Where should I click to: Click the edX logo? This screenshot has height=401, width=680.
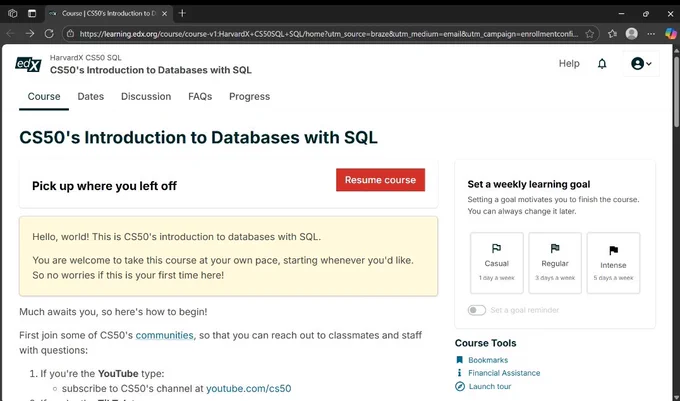pyautogui.click(x=28, y=65)
